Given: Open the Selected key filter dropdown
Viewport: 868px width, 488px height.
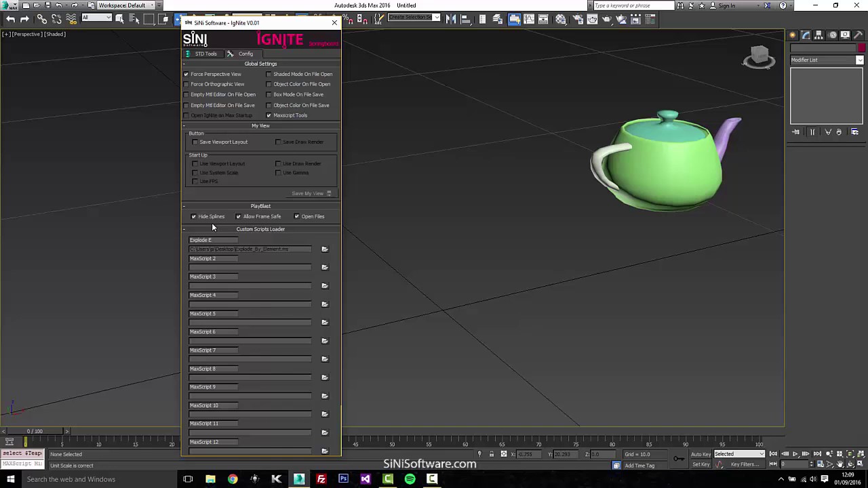Looking at the screenshot, I should click(x=739, y=454).
